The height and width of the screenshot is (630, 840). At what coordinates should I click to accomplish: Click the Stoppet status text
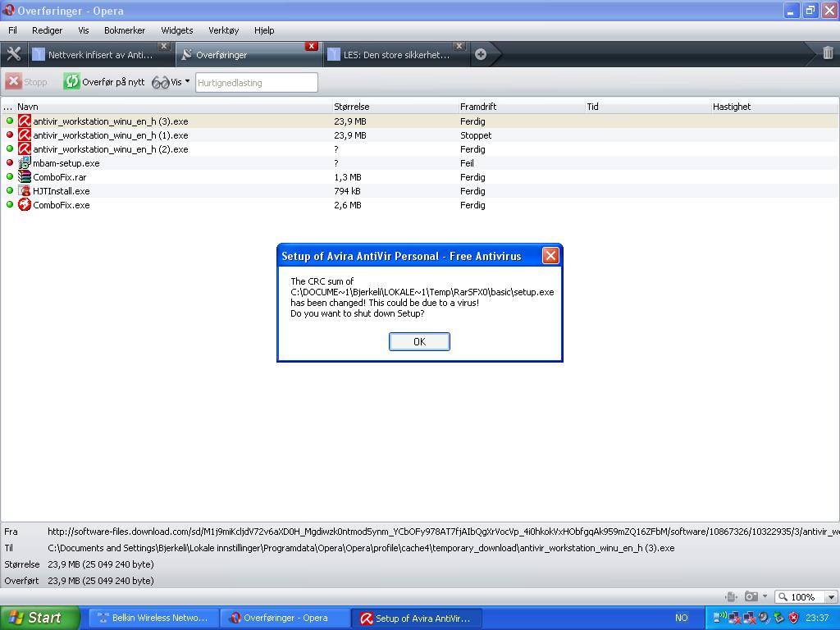pos(476,135)
